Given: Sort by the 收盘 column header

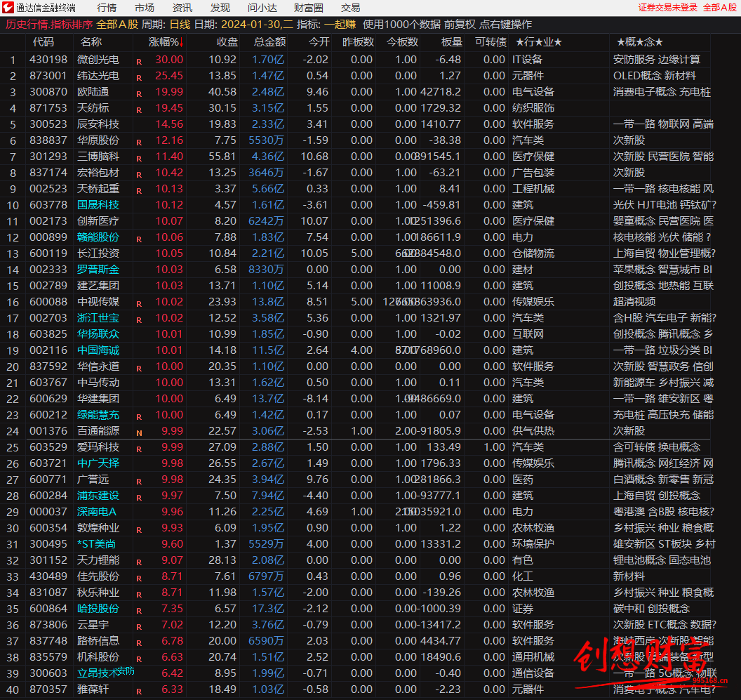Looking at the screenshot, I should (x=227, y=42).
